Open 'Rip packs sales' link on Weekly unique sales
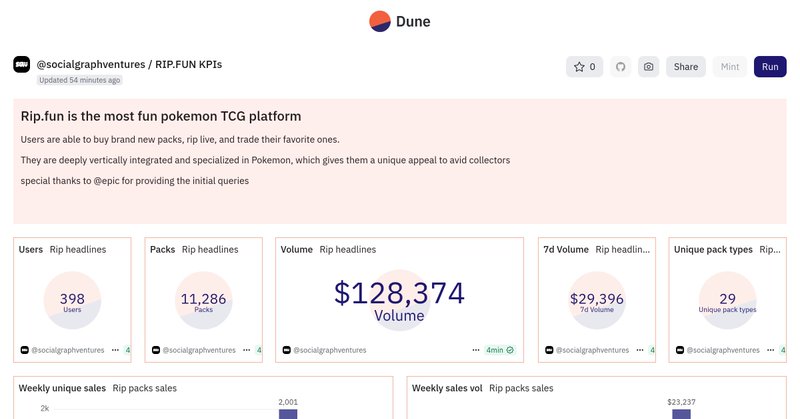The height and width of the screenshot is (419, 800). [144, 388]
